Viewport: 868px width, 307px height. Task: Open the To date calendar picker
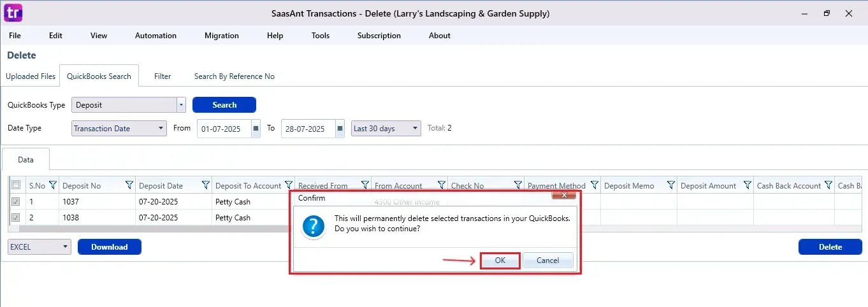[340, 129]
